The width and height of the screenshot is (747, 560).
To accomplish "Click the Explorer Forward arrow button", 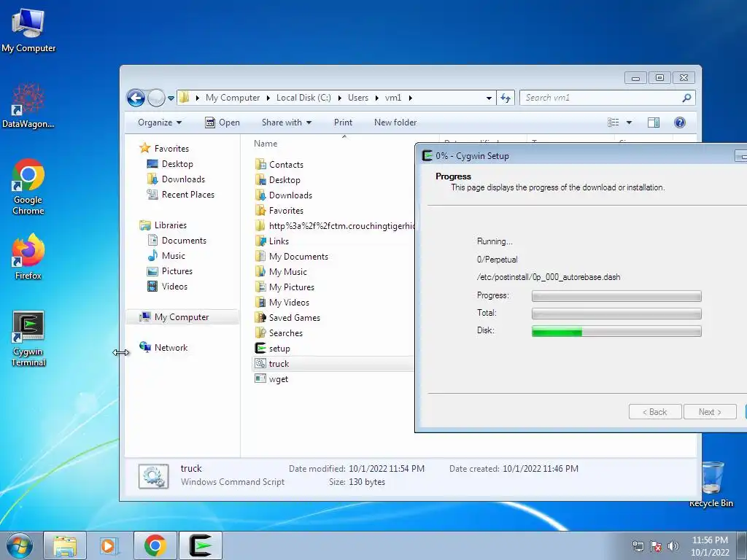I will pos(156,98).
